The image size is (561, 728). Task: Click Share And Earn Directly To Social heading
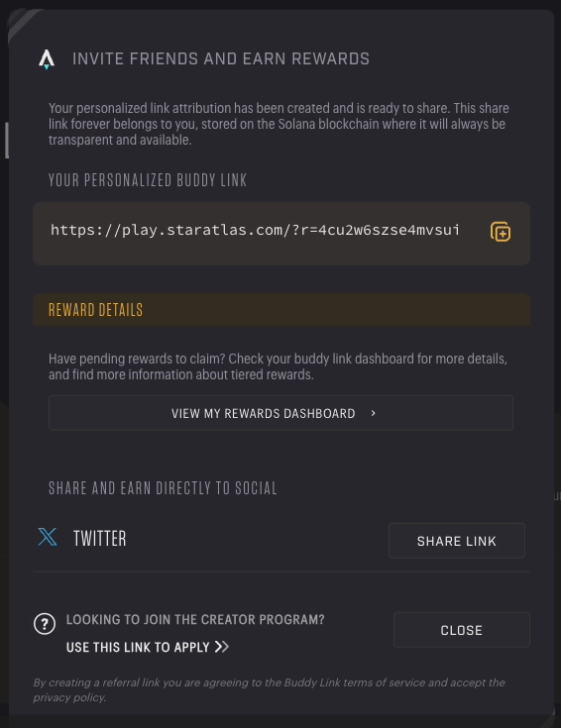(x=163, y=488)
